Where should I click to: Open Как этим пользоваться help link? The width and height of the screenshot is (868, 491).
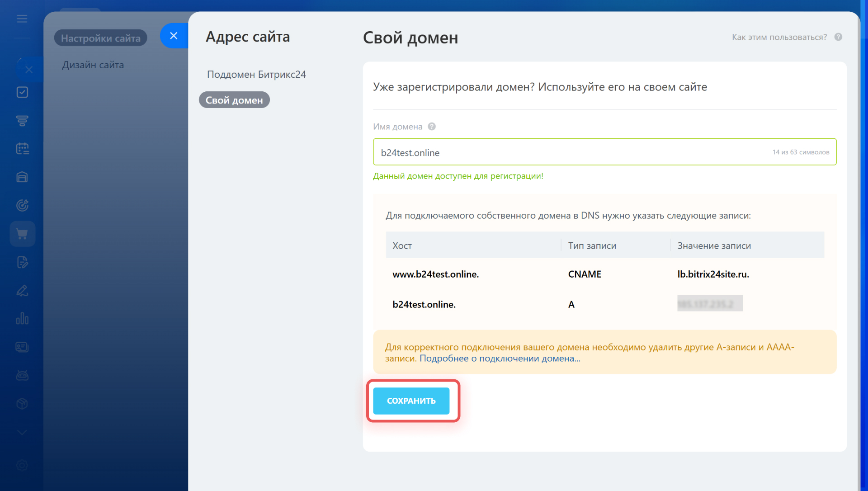pyautogui.click(x=779, y=37)
